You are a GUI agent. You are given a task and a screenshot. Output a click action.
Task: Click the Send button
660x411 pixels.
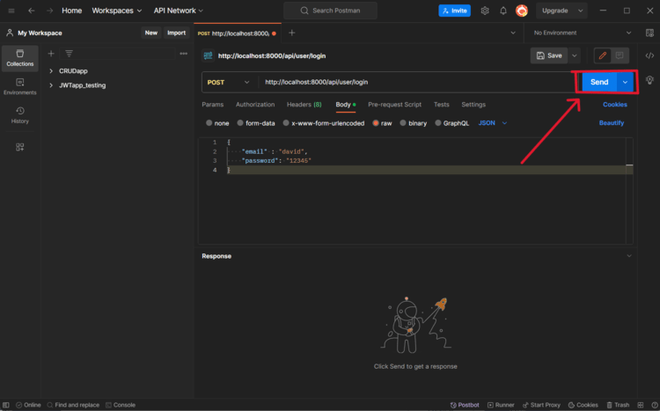coord(599,83)
